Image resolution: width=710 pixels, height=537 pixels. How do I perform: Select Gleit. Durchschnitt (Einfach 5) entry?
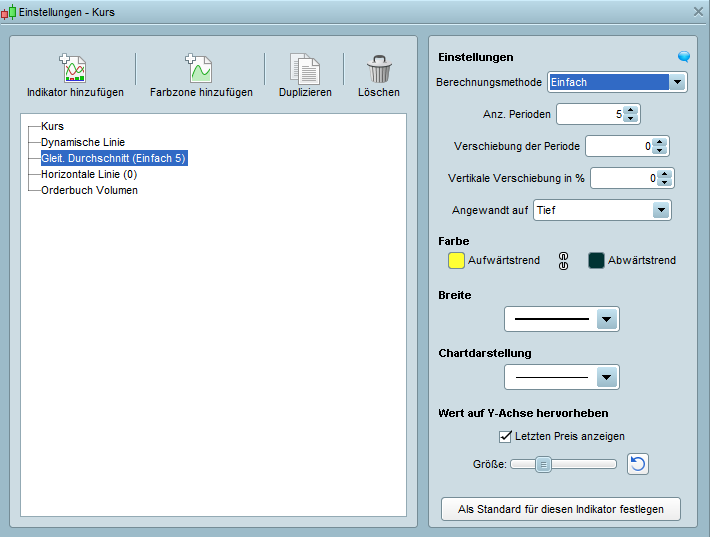[114, 158]
